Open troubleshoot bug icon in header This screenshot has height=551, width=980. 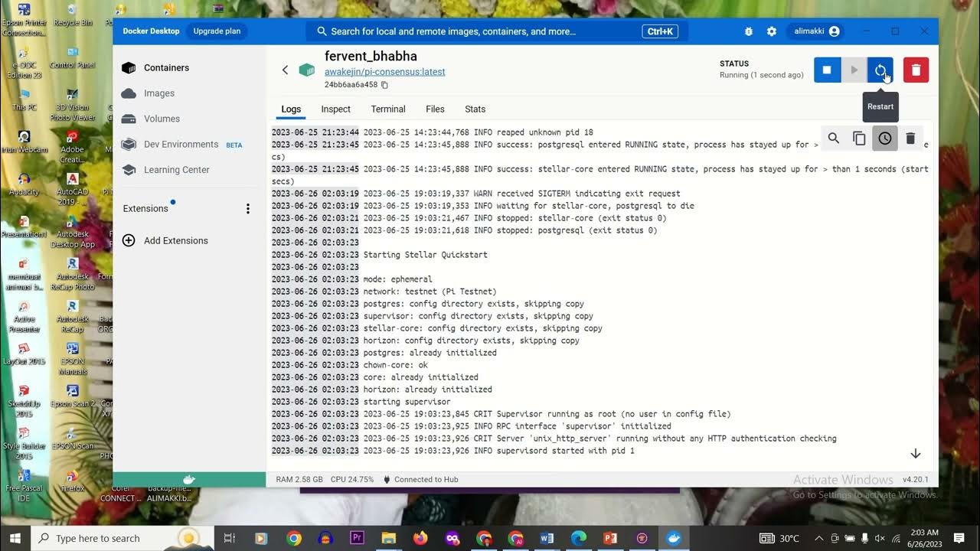pos(749,31)
